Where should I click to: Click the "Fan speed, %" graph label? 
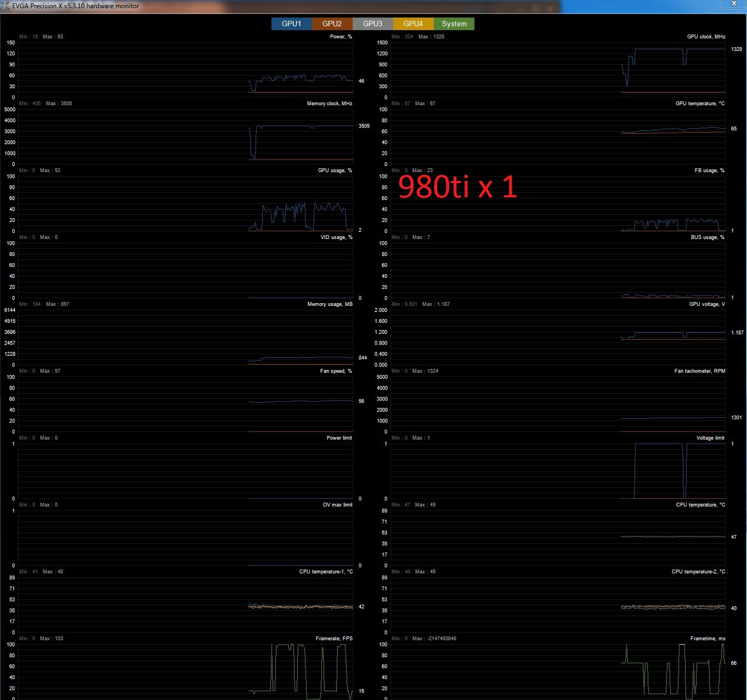(x=336, y=371)
